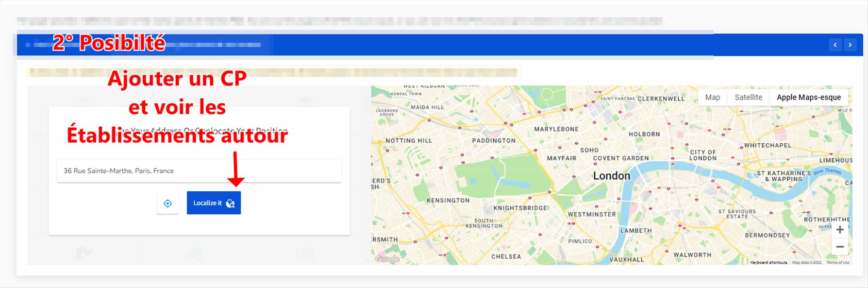Zoom out the map with minus
The height and width of the screenshot is (288, 868).
tap(840, 247)
